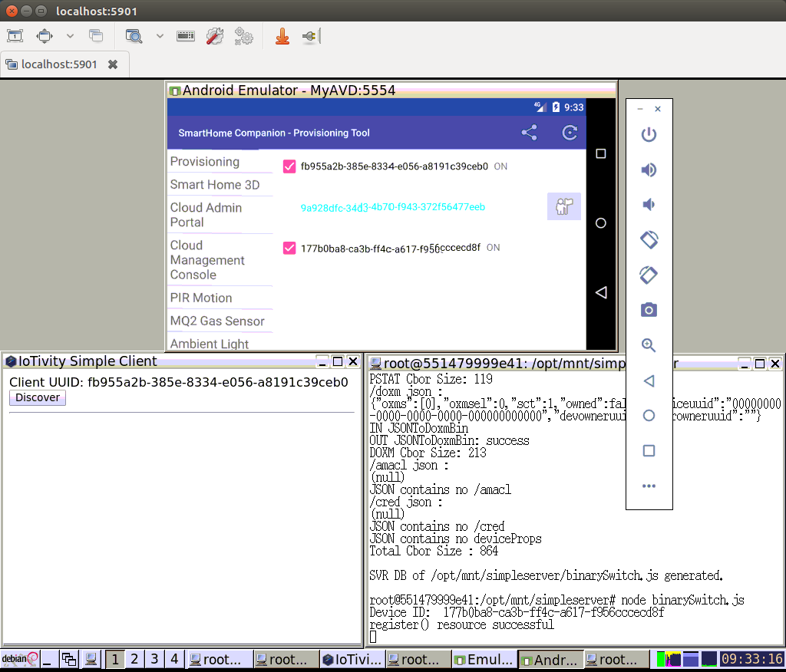This screenshot has width=786, height=672.
Task: Click the ownership transfer icon beside the cyan UUID
Action: (563, 206)
